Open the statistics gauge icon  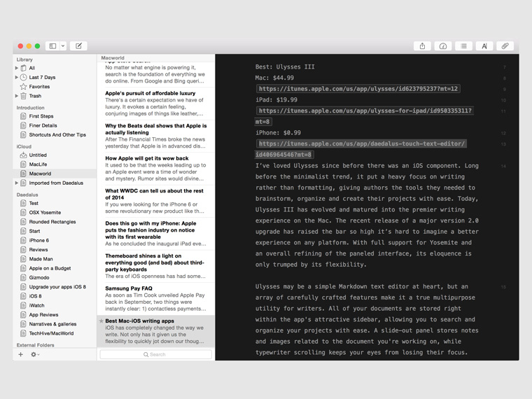pyautogui.click(x=443, y=46)
